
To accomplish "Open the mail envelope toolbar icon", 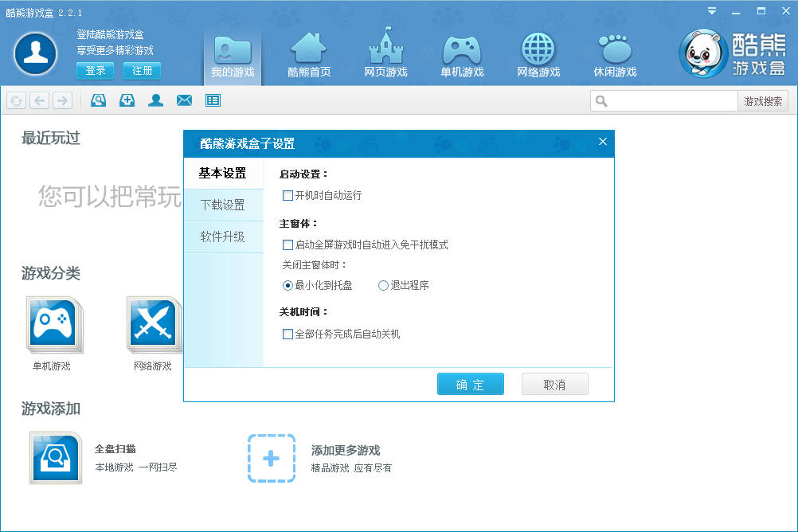I will click(x=184, y=100).
